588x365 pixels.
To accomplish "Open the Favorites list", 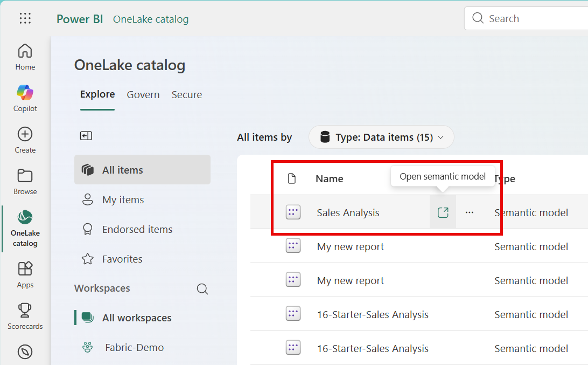I will point(122,259).
